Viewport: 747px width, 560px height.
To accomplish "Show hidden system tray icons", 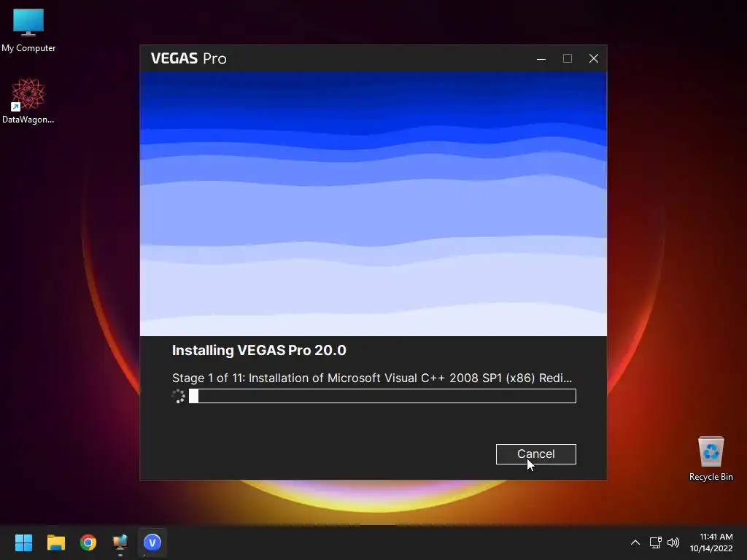I will 635,542.
